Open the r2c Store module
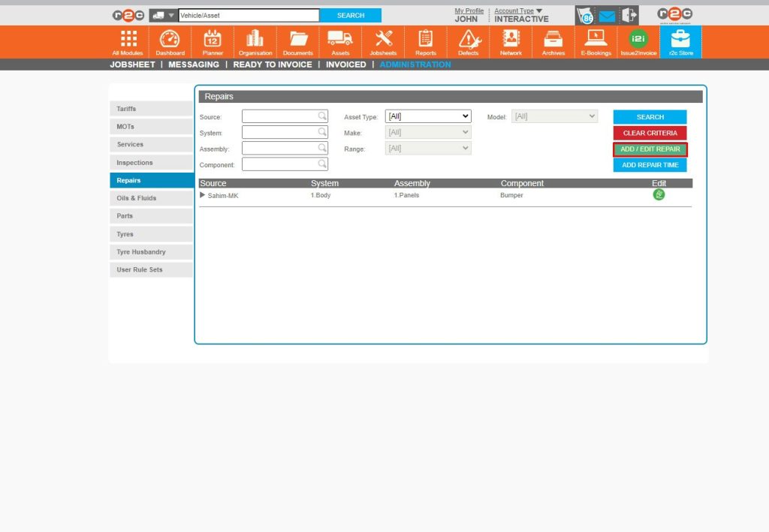This screenshot has width=769, height=532. click(680, 43)
